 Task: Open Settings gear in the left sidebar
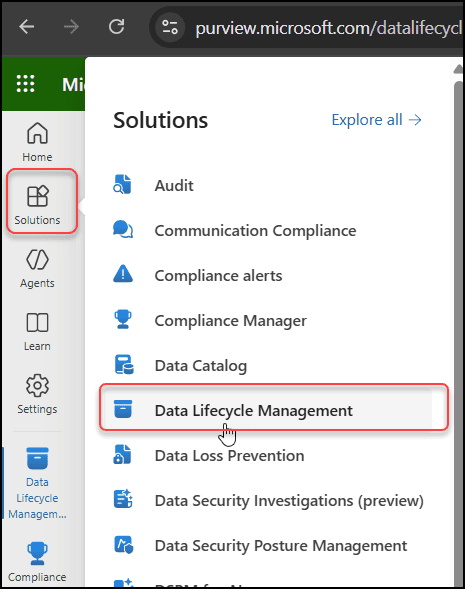37,394
